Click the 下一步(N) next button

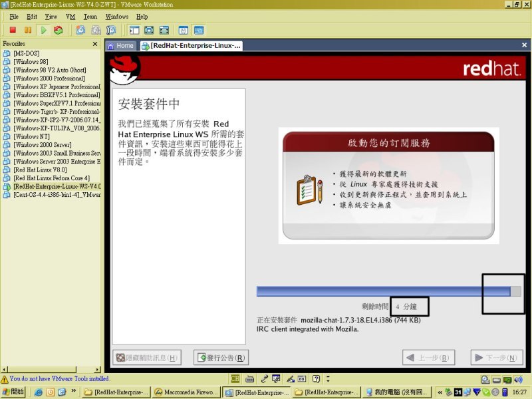497,358
